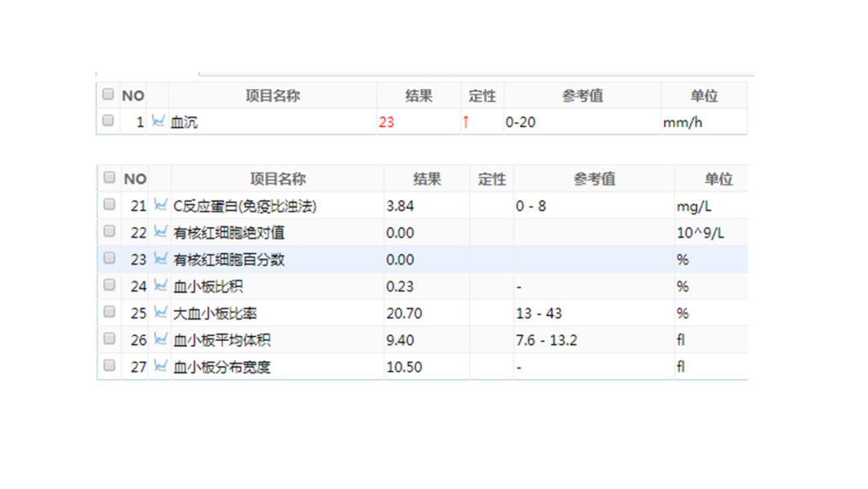Click the 参考值 header in the first table
The width and height of the screenshot is (868, 489).
click(x=583, y=96)
